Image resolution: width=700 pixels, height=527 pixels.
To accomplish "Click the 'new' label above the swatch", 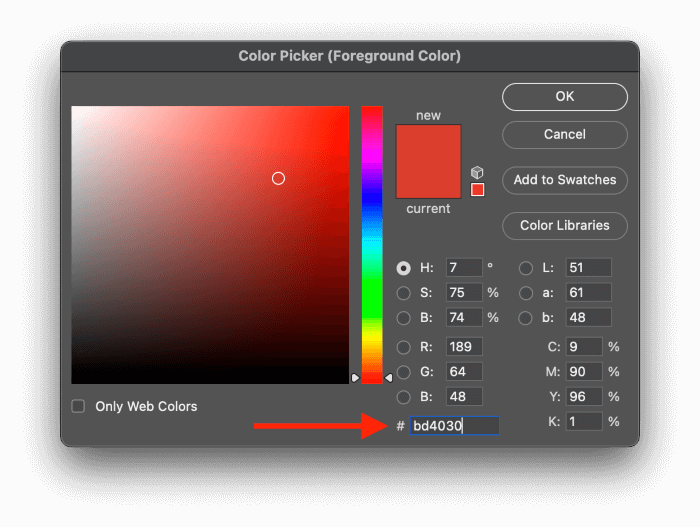I will point(429,116).
